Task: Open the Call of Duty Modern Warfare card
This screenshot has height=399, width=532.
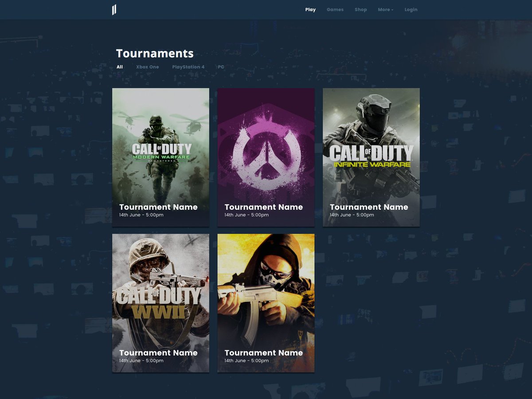Action: coord(160,157)
